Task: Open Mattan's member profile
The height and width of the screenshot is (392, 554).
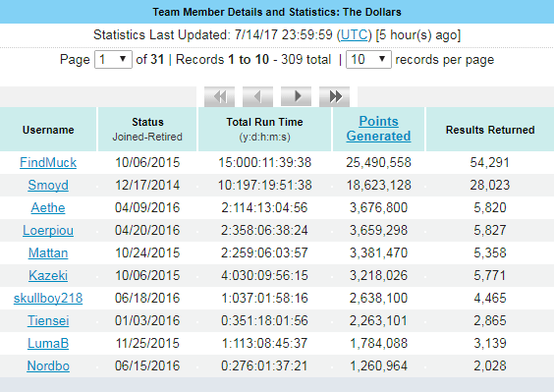Action: tap(48, 253)
